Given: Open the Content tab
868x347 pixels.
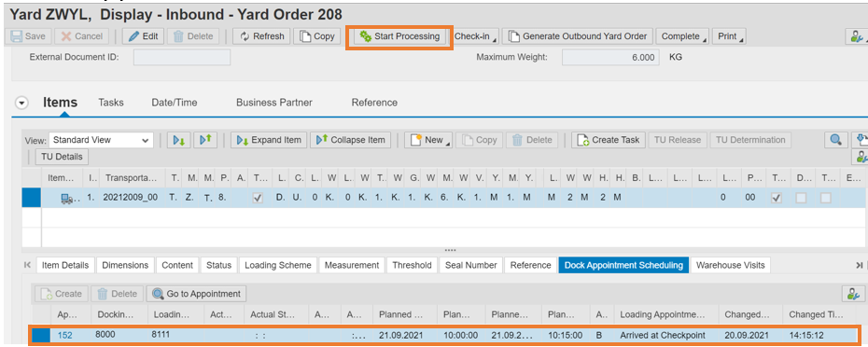Looking at the screenshot, I should click(177, 265).
